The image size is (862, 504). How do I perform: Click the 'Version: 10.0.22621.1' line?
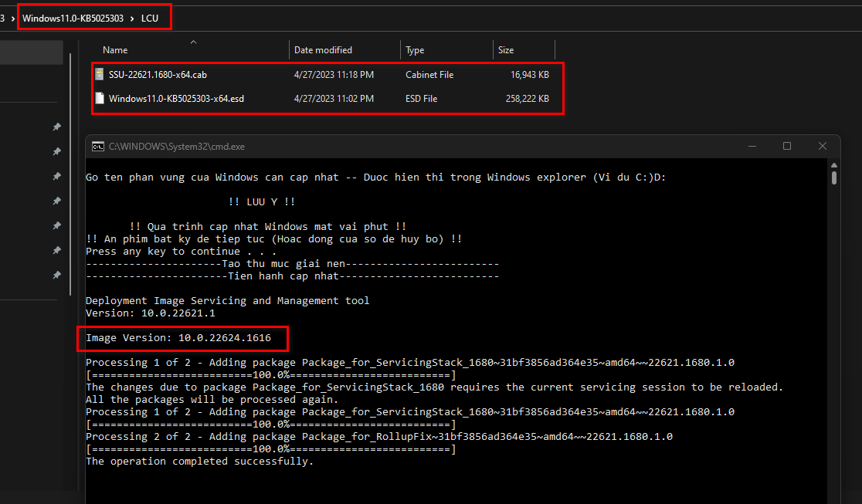point(150,313)
